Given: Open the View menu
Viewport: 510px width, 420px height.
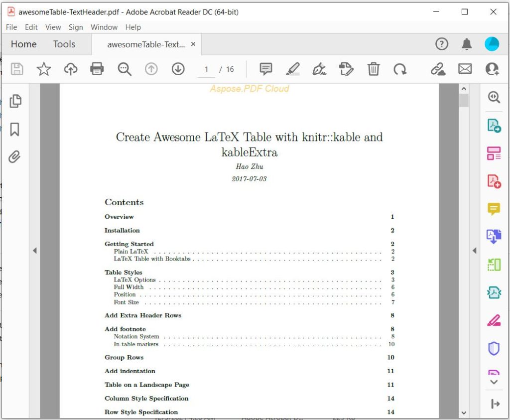Looking at the screenshot, I should click(x=53, y=27).
